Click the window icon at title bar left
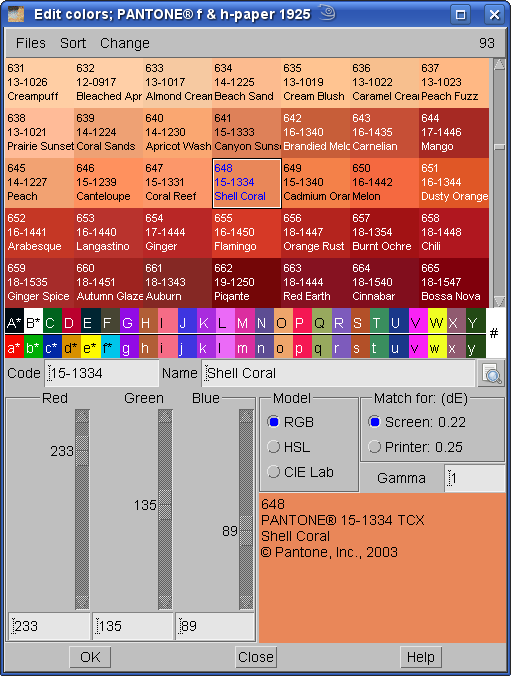Viewport: 511px width, 676px height. (x=16, y=14)
